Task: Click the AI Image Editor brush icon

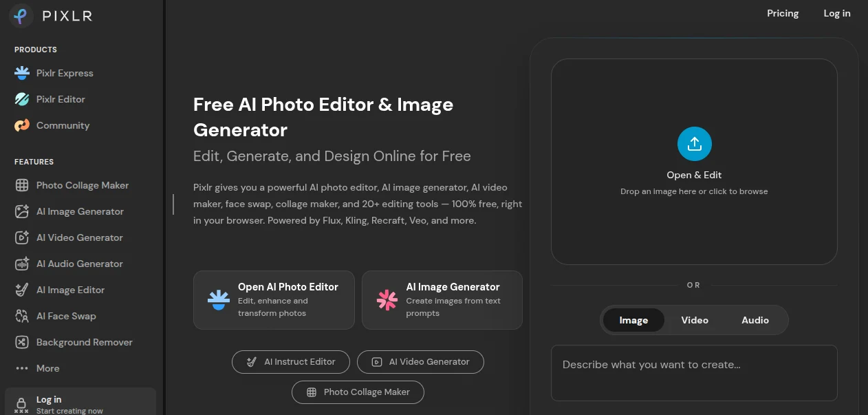Action: pos(22,290)
